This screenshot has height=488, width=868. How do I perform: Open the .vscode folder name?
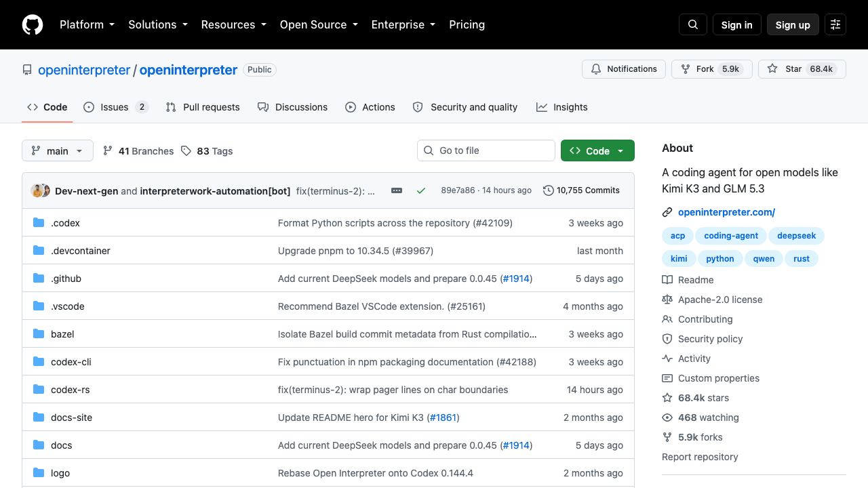coord(68,306)
